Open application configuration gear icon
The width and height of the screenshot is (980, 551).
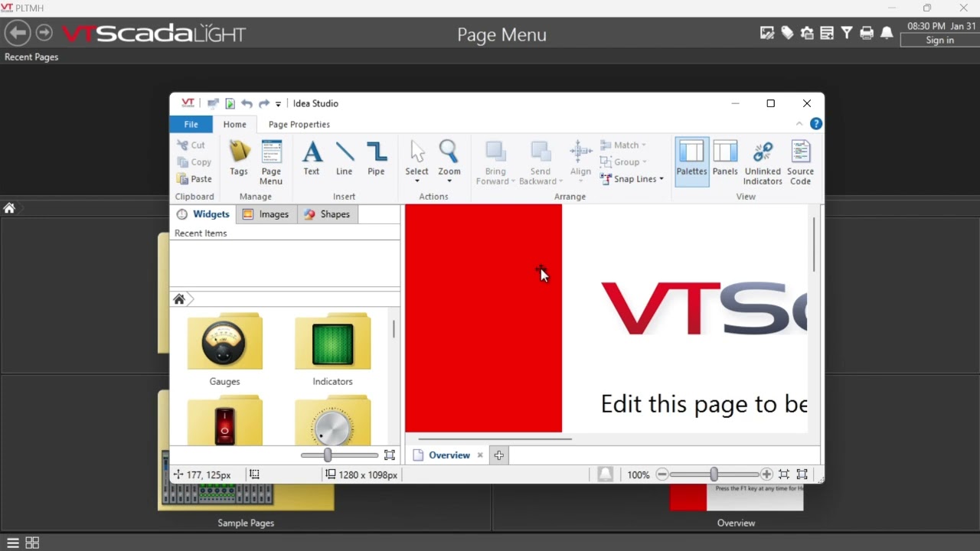[807, 33]
